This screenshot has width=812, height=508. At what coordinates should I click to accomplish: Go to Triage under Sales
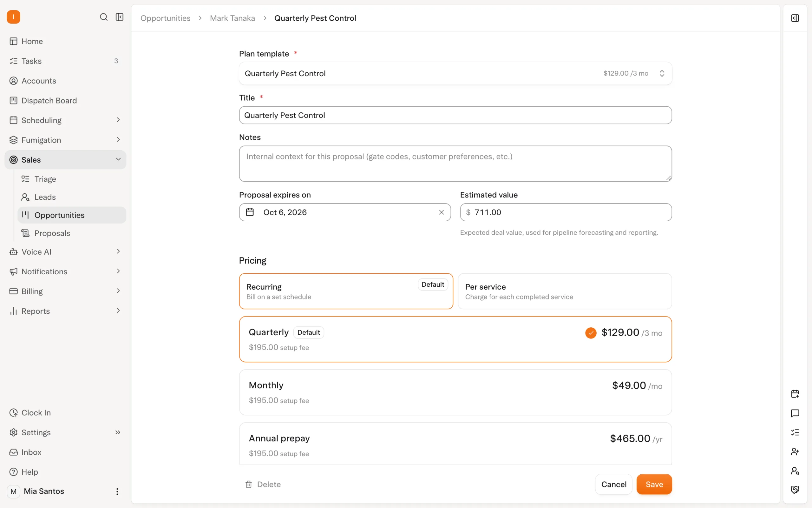72,179
